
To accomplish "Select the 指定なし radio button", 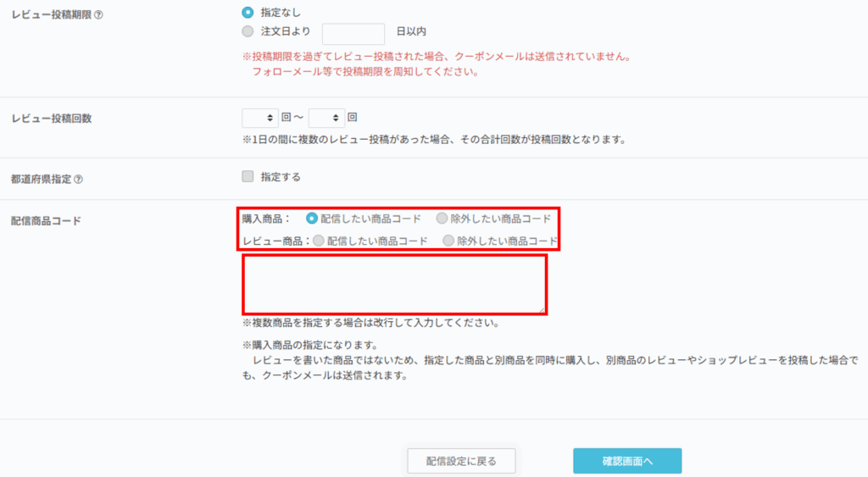I will click(248, 13).
